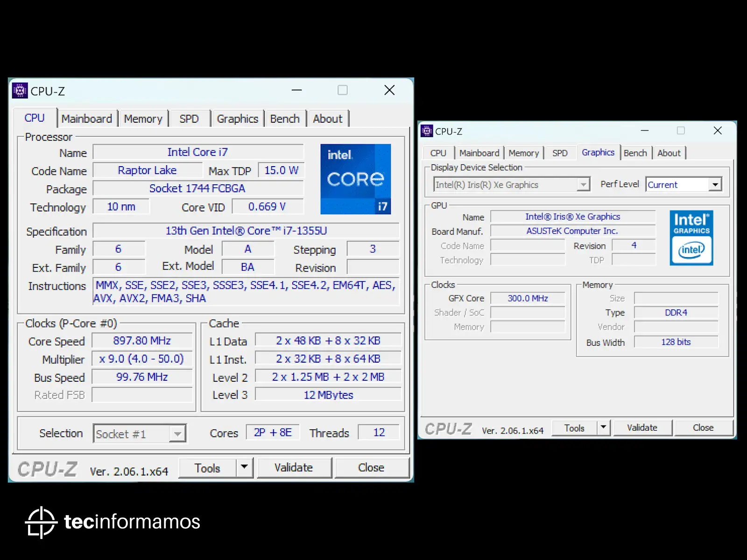Click the Model value "A"
Viewport: 747px width, 560px height.
pos(248,249)
